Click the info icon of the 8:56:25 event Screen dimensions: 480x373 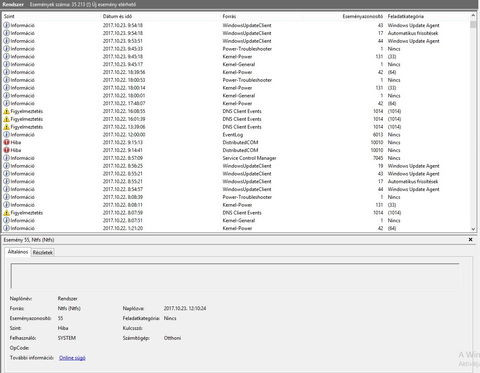point(6,166)
